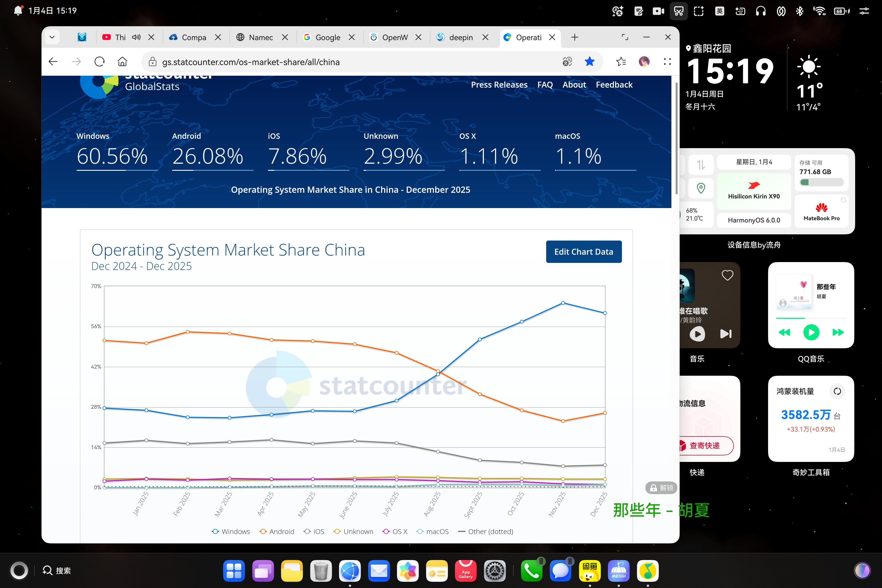Open the control center sliders icon in status bar
This screenshot has height=588, width=882.
point(864,11)
